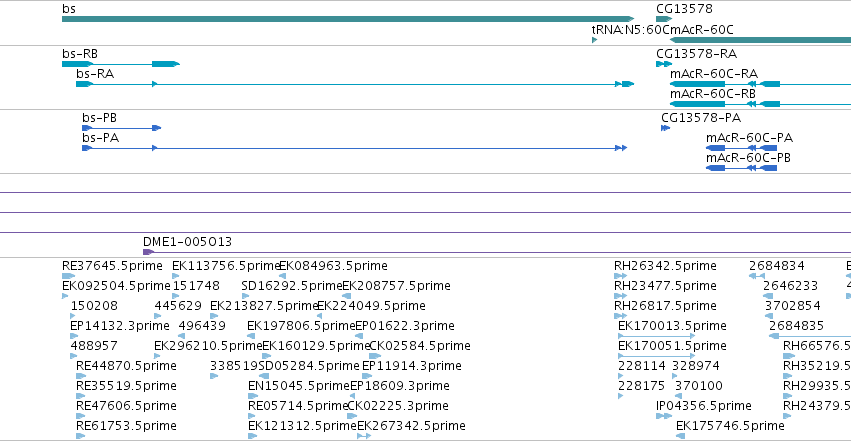Click CG13578-RA transcript label

pos(696,54)
